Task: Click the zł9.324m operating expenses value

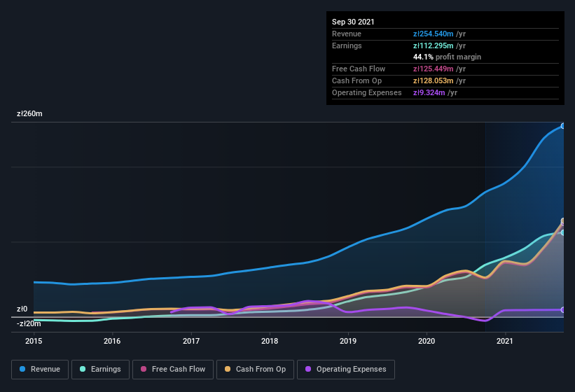Action: pos(429,92)
